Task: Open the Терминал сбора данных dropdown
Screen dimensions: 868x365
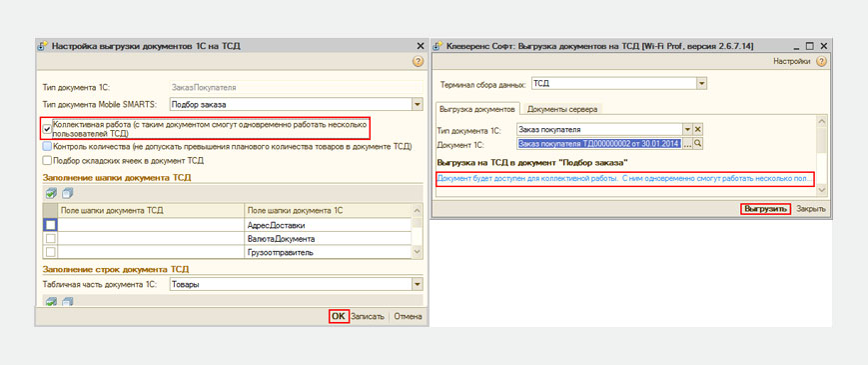Action: (701, 84)
